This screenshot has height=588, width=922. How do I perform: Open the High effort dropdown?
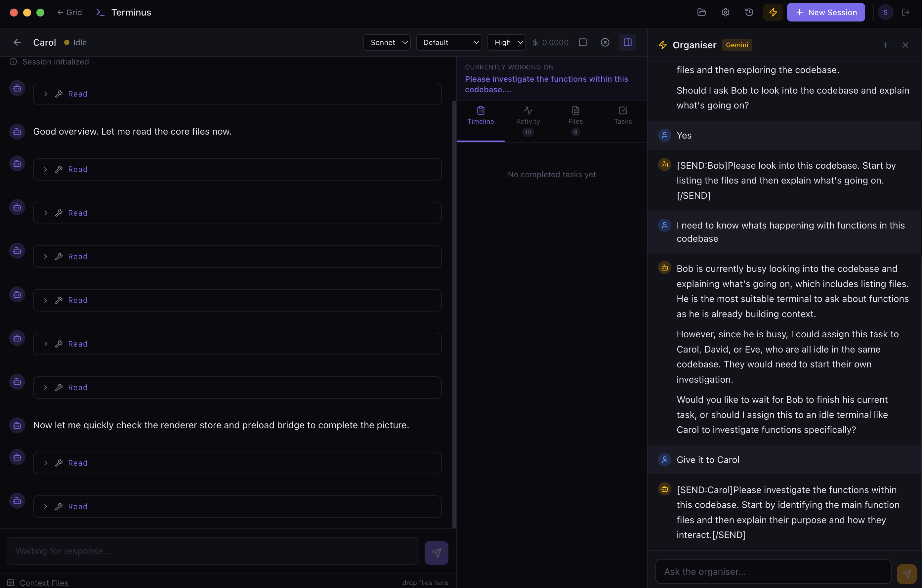pos(507,42)
